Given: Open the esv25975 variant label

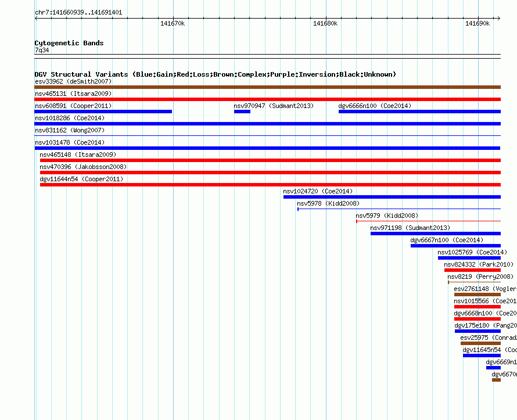Looking at the screenshot, I should pos(489,338).
